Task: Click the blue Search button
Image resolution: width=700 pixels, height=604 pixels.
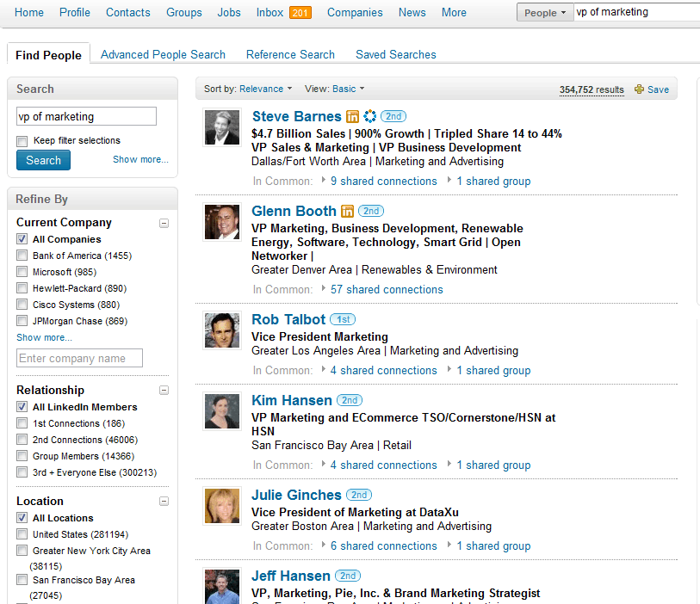Action: (43, 160)
